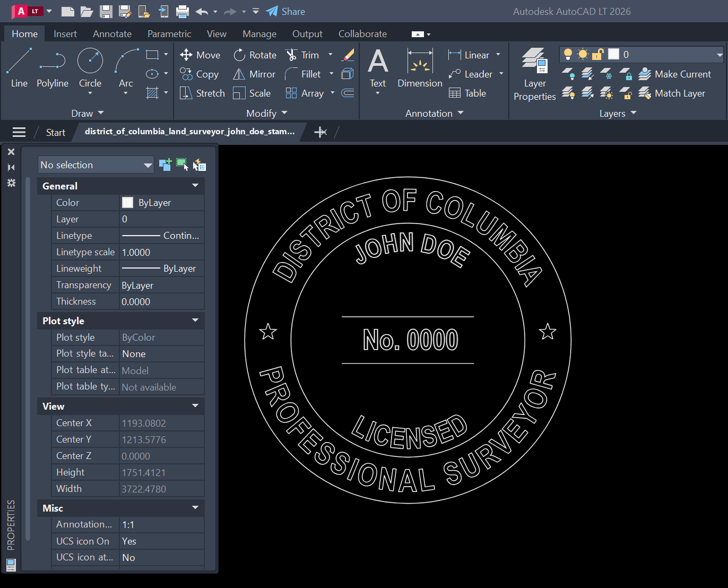Click the Match Layer button
Screen dimensions: 728x588
[x=672, y=93]
